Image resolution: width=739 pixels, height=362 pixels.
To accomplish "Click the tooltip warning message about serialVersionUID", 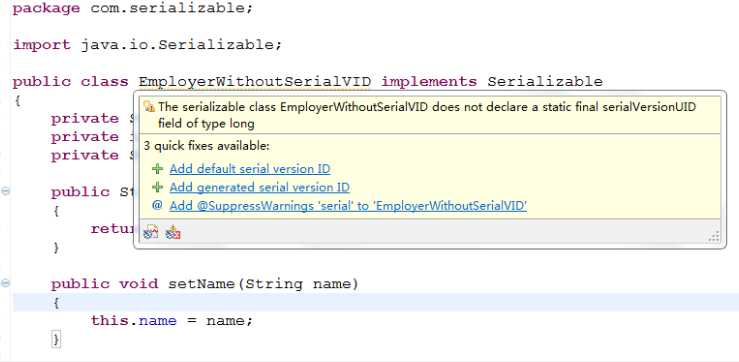I will point(427,115).
